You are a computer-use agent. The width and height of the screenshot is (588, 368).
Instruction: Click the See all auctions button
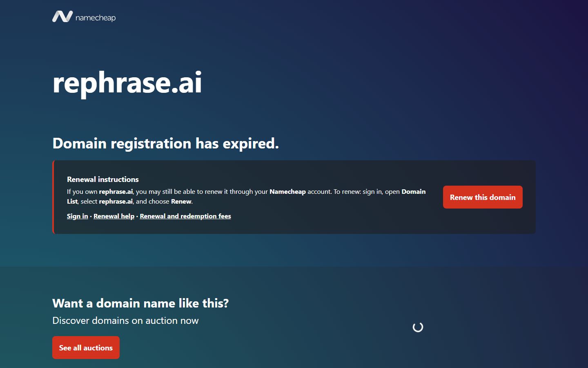coord(86,348)
